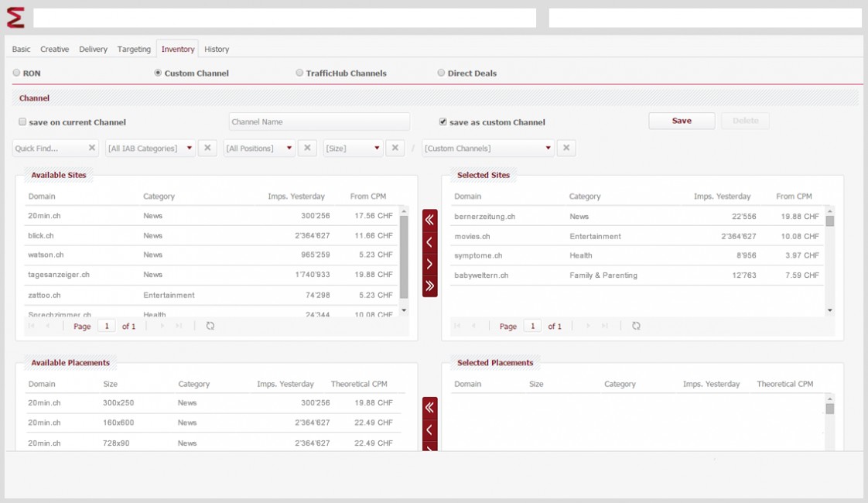Click the Channel Name input field
The height and width of the screenshot is (503, 868).
click(320, 121)
